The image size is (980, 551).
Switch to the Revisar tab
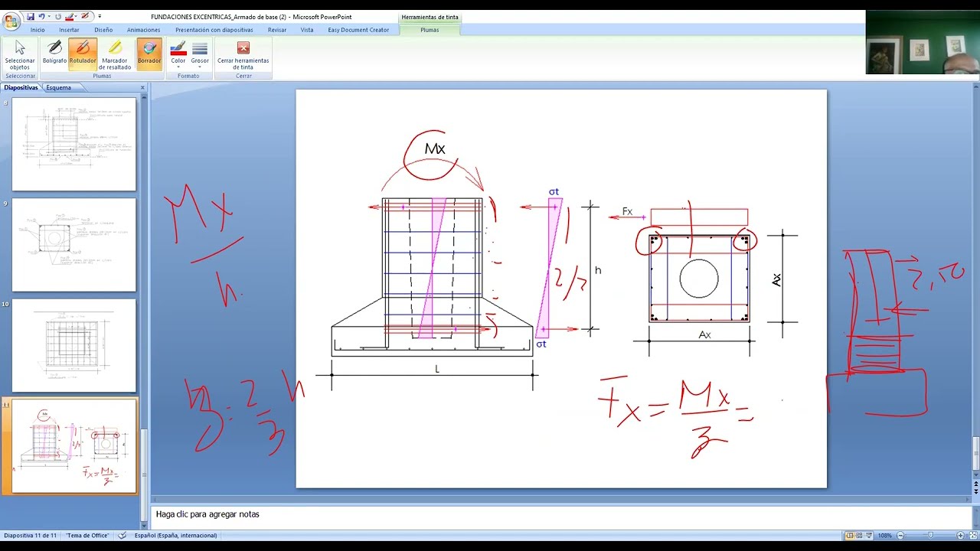pos(277,30)
